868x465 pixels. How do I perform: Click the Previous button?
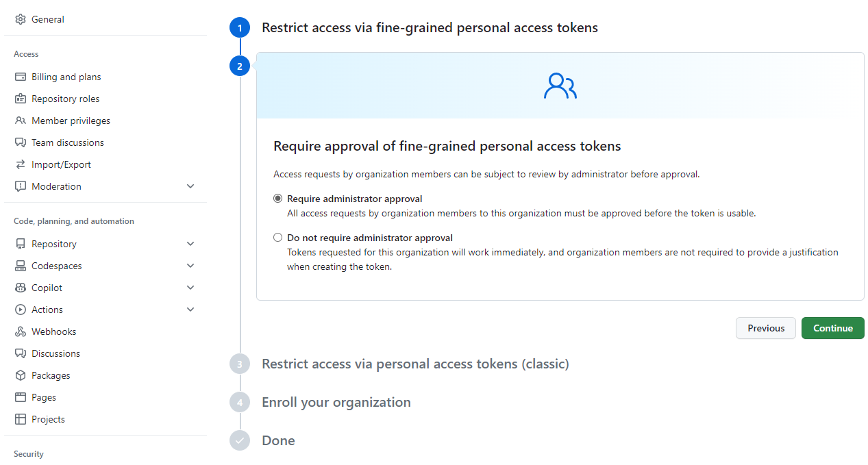click(766, 328)
